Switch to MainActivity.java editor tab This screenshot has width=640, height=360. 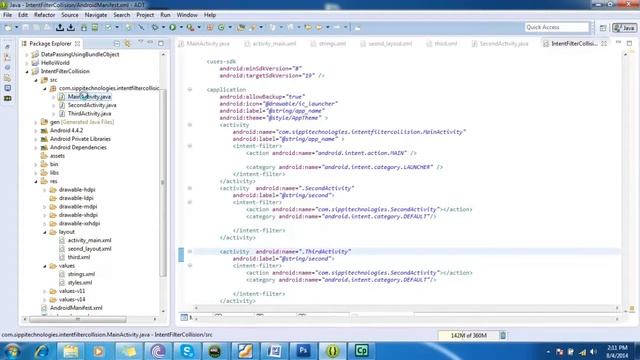[x=204, y=43]
